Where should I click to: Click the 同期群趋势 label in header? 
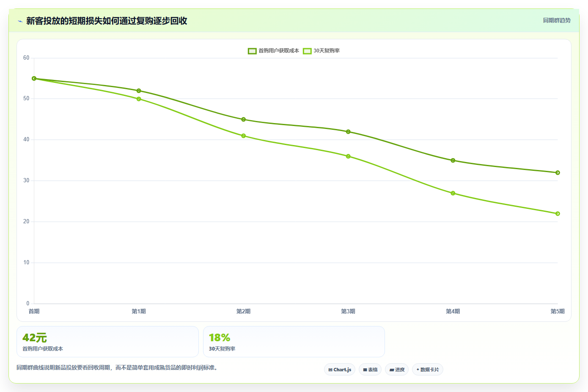557,20
